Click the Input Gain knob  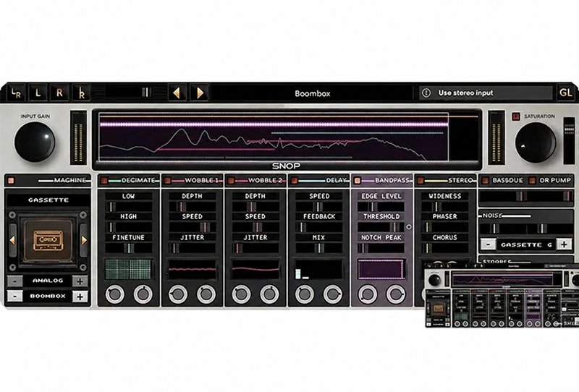35,142
